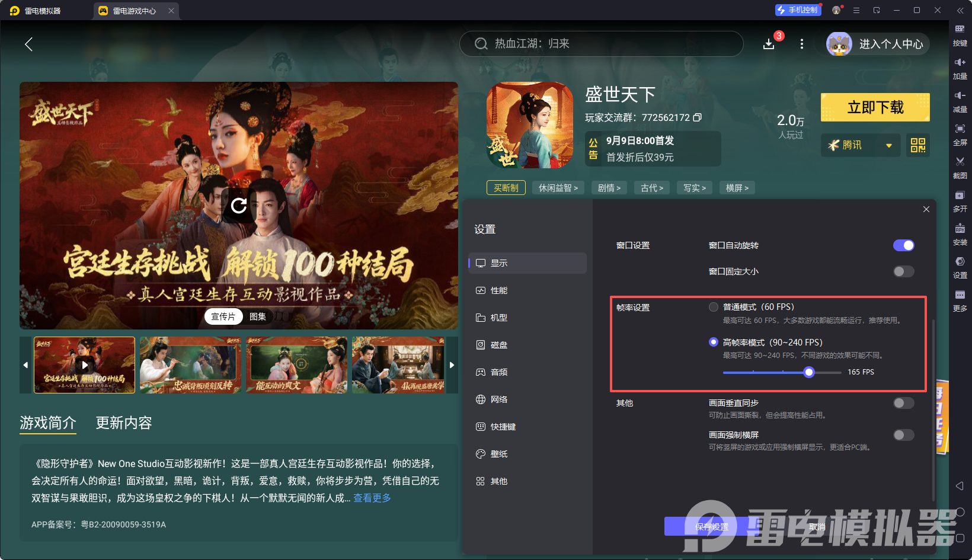Click the 立即下载 download button
Screen dimensions: 972x560
click(875, 107)
